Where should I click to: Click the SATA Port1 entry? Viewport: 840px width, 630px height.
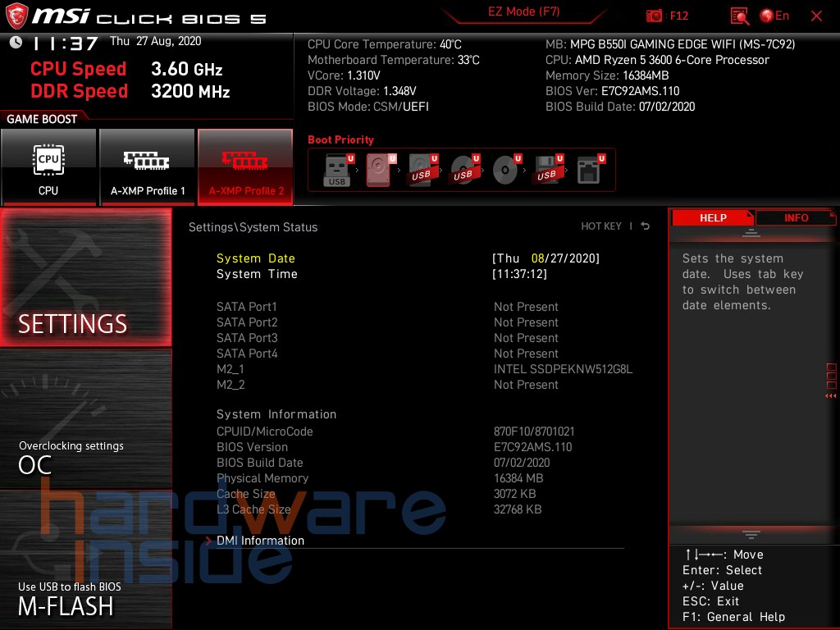[387, 307]
